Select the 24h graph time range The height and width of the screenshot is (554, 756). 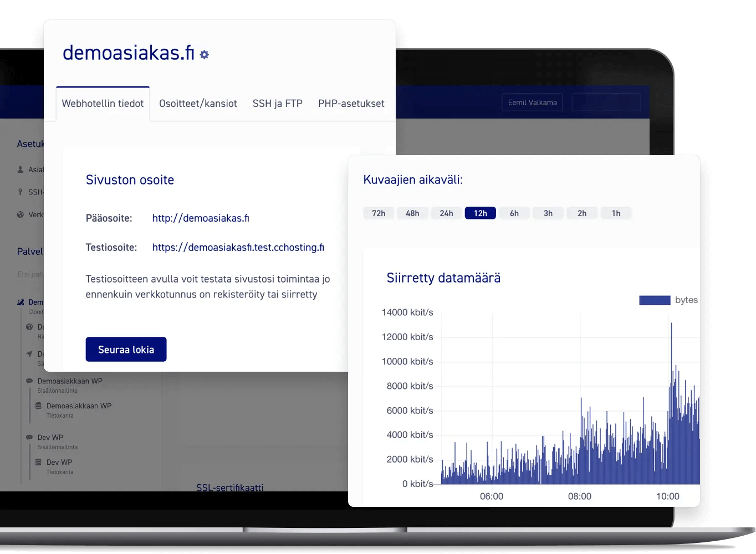tap(446, 213)
